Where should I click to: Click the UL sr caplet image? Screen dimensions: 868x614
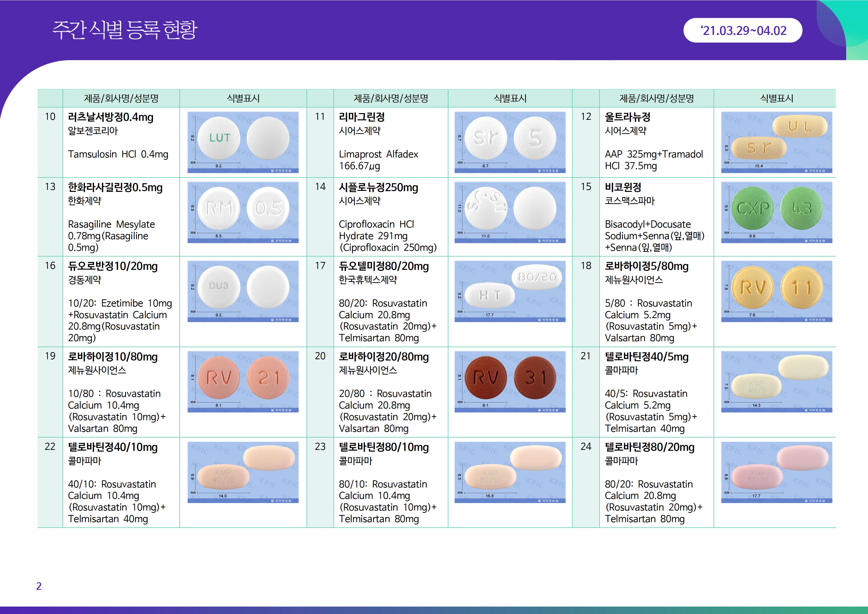(776, 142)
